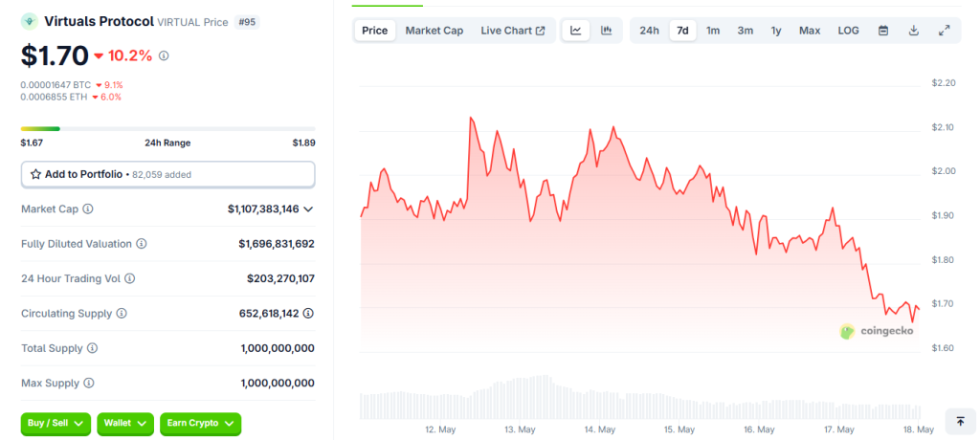
Task: Download chart data icon
Action: click(x=914, y=31)
